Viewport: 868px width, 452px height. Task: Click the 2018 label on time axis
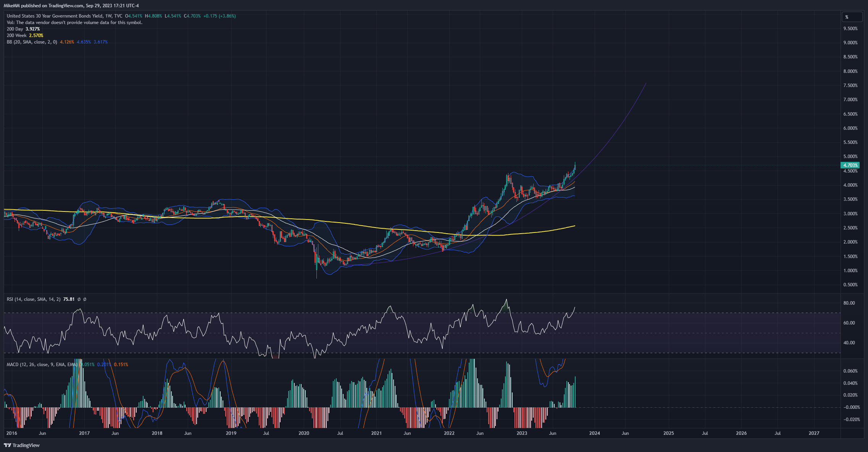pyautogui.click(x=157, y=433)
